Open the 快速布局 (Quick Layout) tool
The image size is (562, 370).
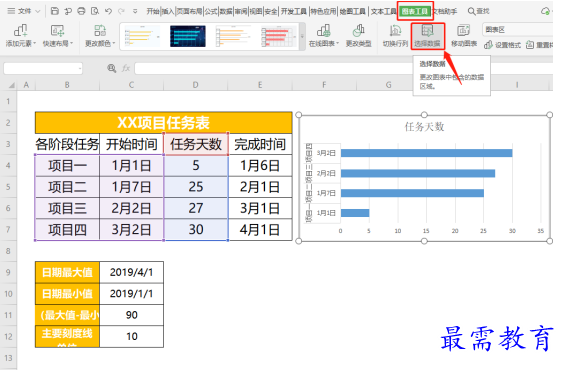(57, 35)
